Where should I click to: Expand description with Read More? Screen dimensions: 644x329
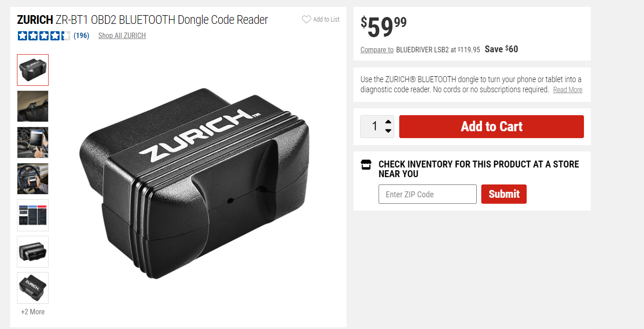(x=567, y=90)
